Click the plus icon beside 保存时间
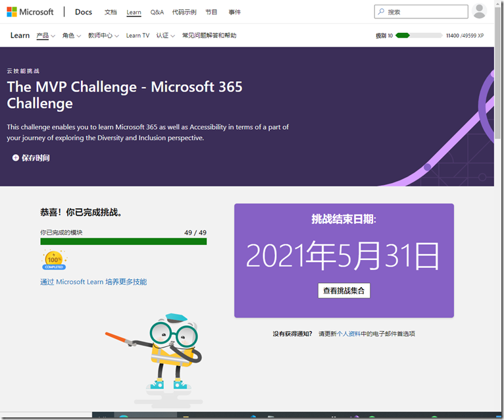The image size is (504, 420). pos(15,157)
